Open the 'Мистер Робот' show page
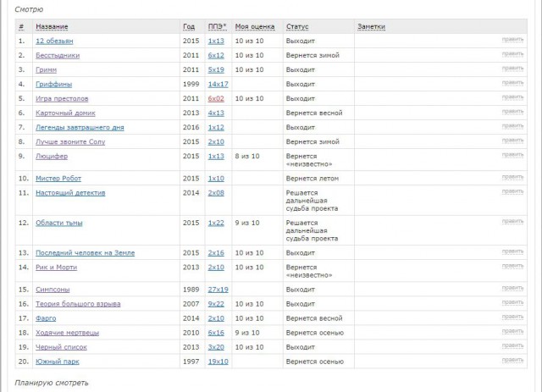 (x=58, y=178)
